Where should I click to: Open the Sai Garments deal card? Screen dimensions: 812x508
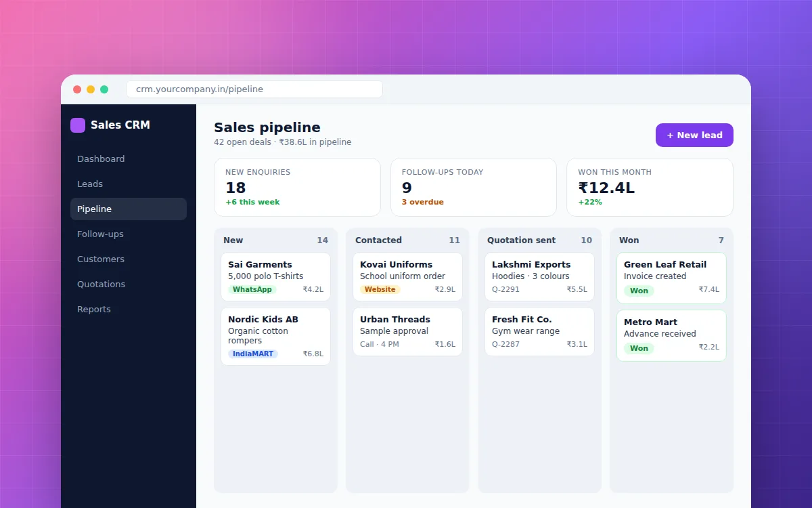click(275, 276)
